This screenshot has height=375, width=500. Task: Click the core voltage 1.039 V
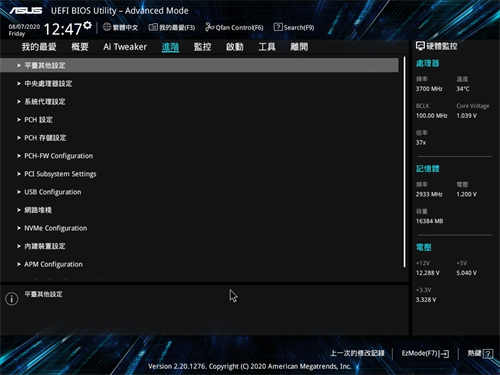(467, 116)
